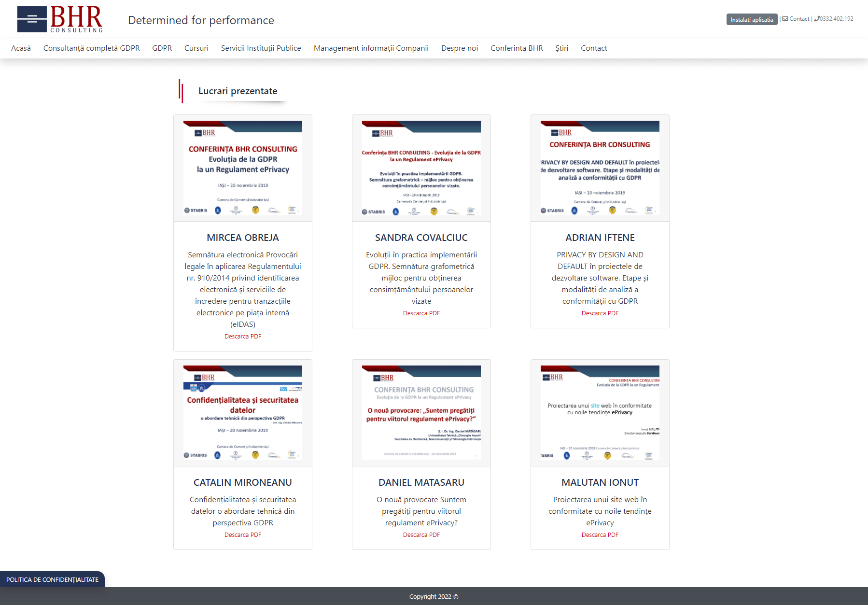Download Catalin Mironeanu's PDF

(243, 535)
